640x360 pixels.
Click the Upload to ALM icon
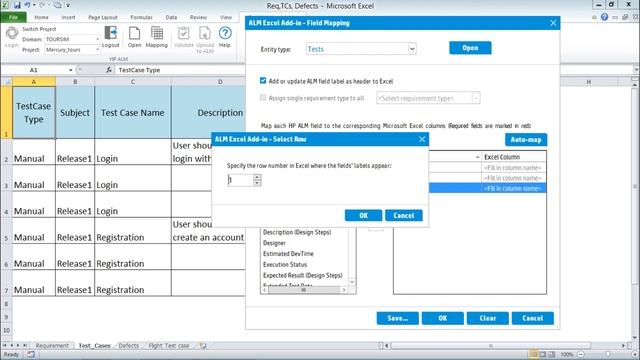coord(205,40)
